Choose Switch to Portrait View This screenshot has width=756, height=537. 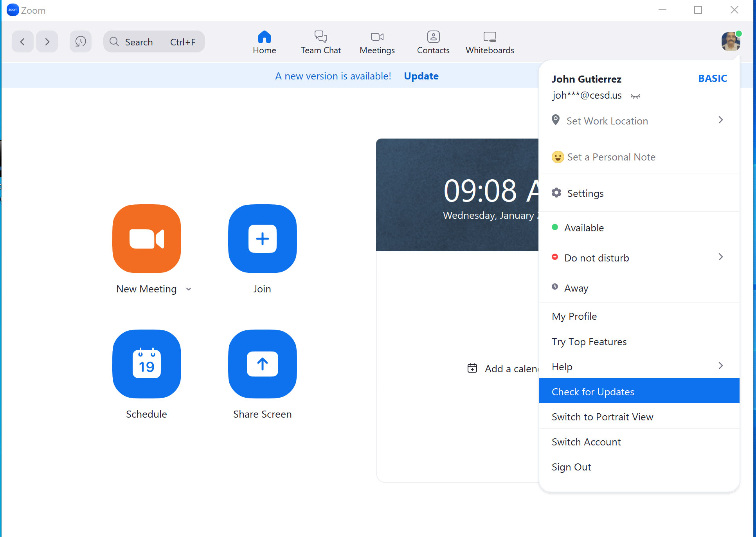tap(602, 417)
